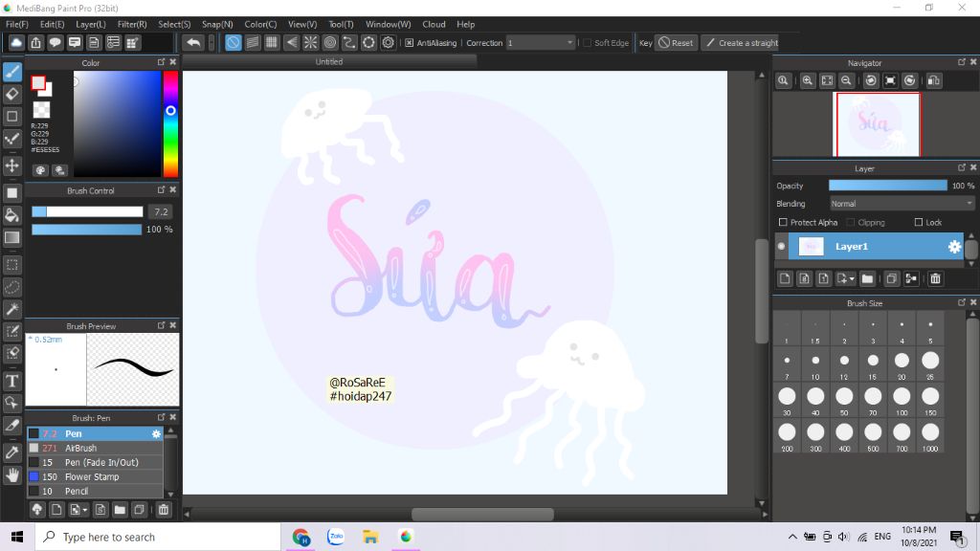Select the Hand pan tool

[11, 475]
